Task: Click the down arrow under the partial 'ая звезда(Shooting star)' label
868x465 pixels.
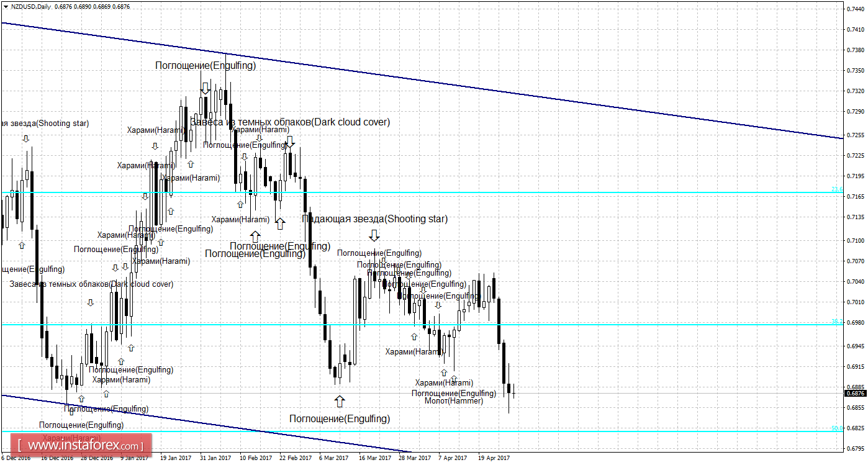Action: (26, 138)
